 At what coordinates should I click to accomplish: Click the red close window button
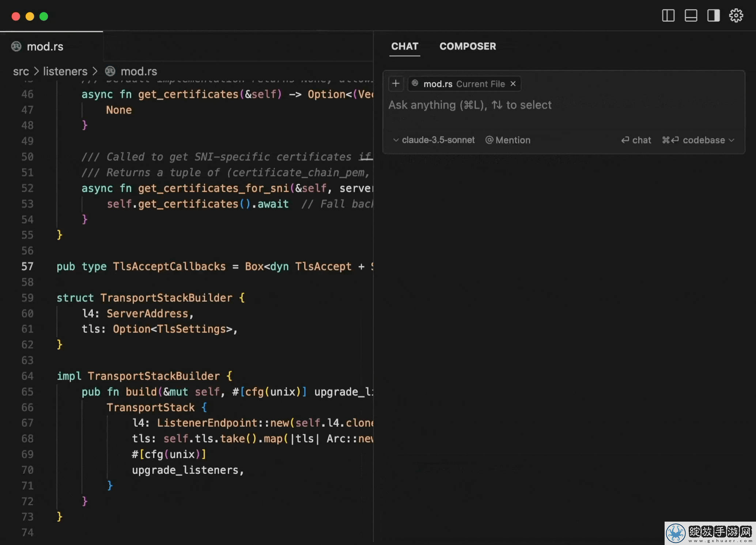[16, 16]
